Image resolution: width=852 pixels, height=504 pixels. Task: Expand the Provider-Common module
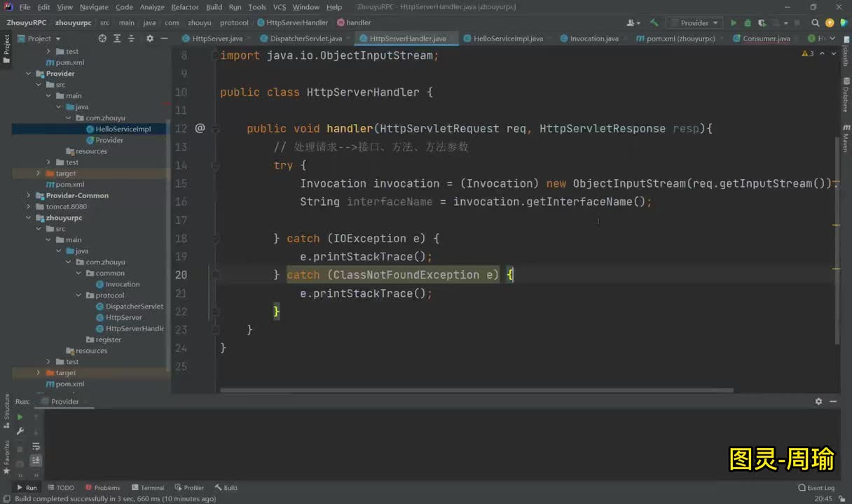point(29,195)
